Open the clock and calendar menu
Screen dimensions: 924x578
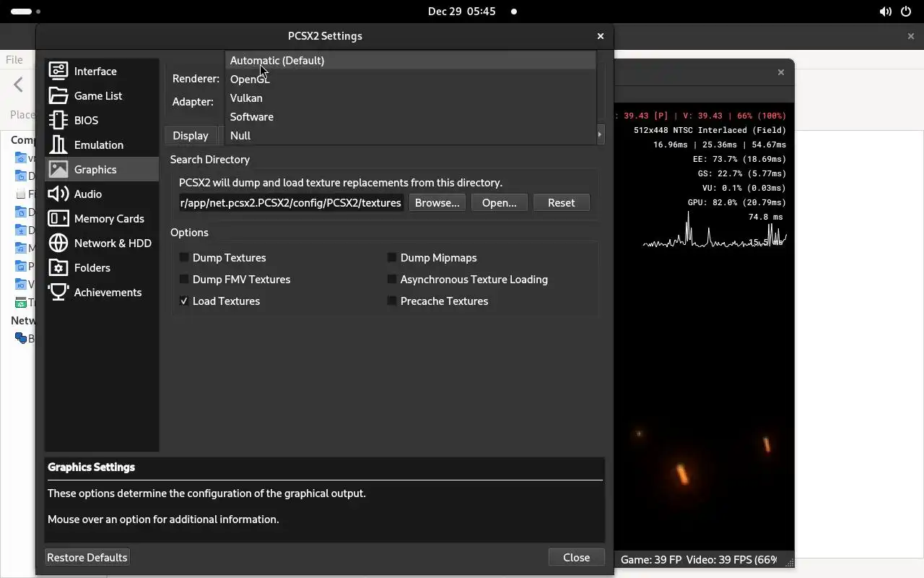[462, 12]
